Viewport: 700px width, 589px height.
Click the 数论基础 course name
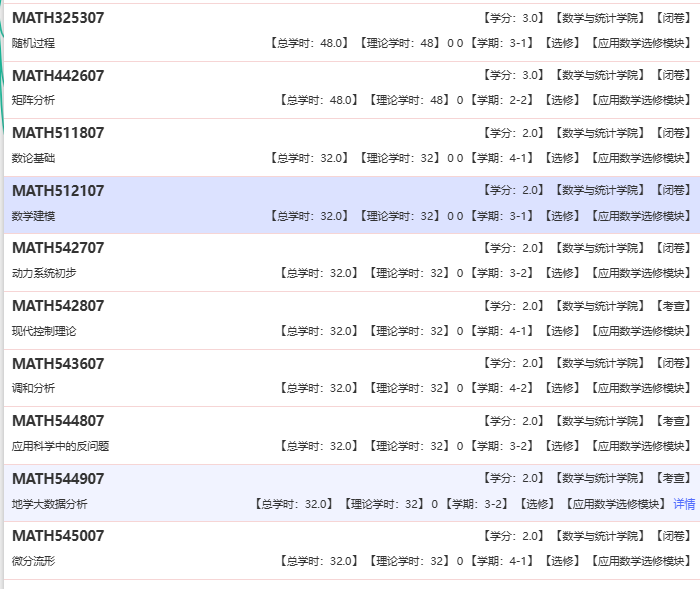pyautogui.click(x=34, y=158)
